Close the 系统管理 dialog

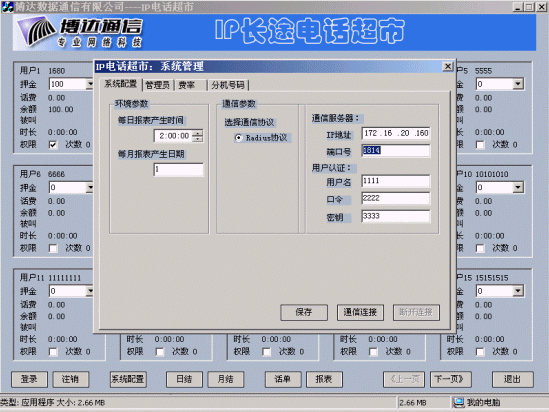click(x=448, y=66)
